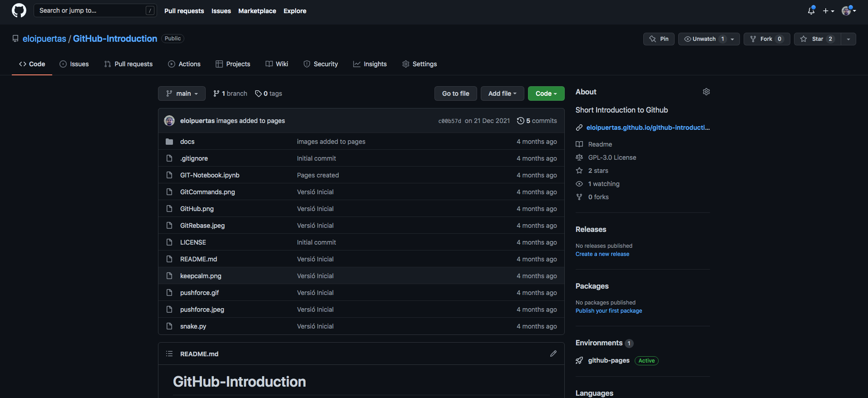The height and width of the screenshot is (398, 868).
Task: Click the About settings gear icon
Action: (706, 92)
